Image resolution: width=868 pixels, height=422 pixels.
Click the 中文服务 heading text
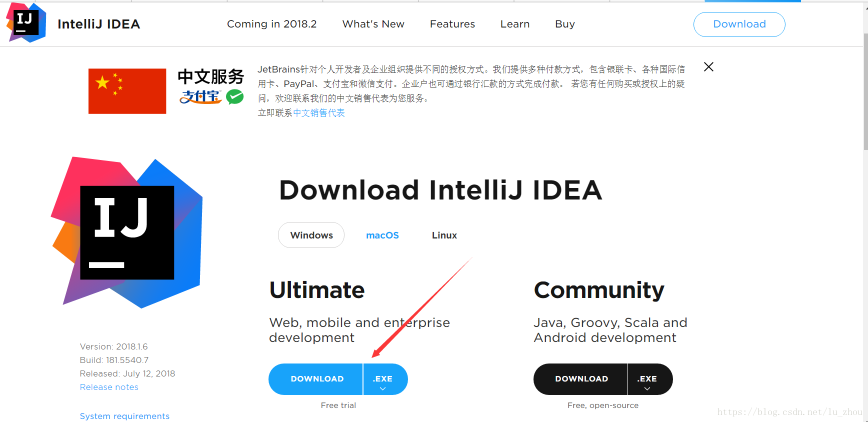[210, 77]
